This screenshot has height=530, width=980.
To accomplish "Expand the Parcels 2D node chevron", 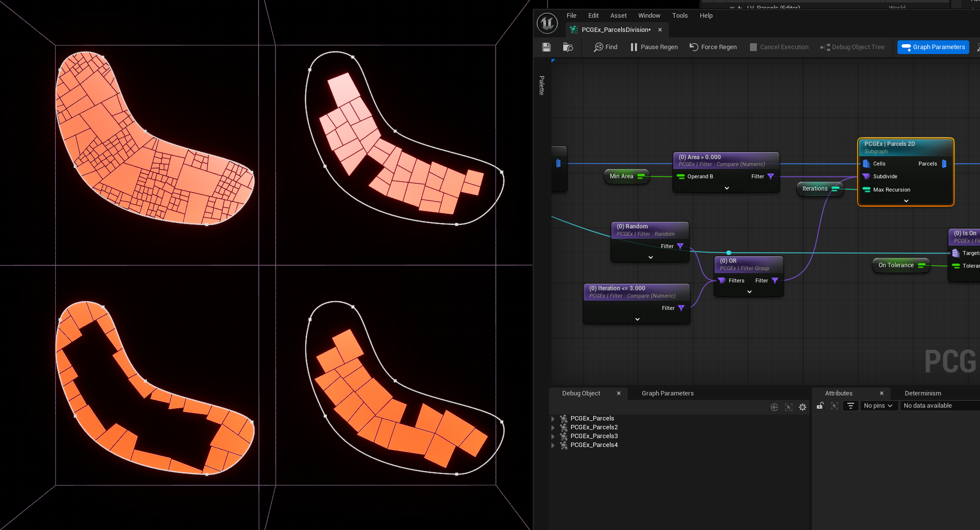I will coord(906,201).
